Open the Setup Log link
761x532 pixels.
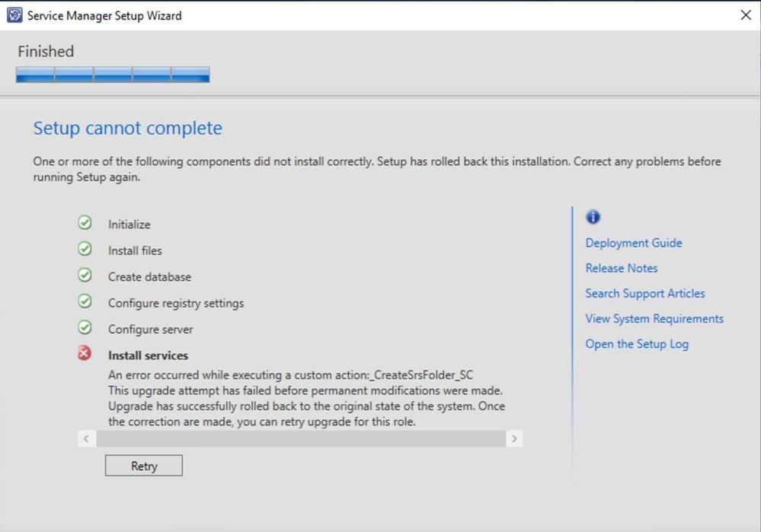(637, 344)
